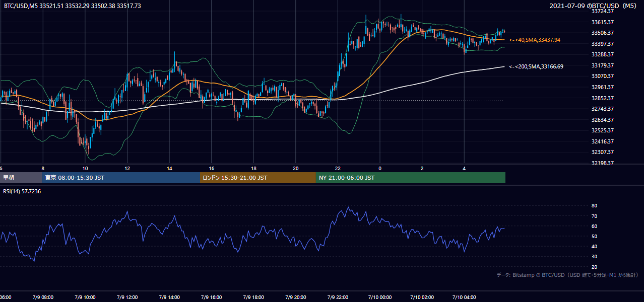The width and height of the screenshot is (644, 302).
Task: Click the '7/10 04:00' bottom time label
Action: [x=464, y=297]
